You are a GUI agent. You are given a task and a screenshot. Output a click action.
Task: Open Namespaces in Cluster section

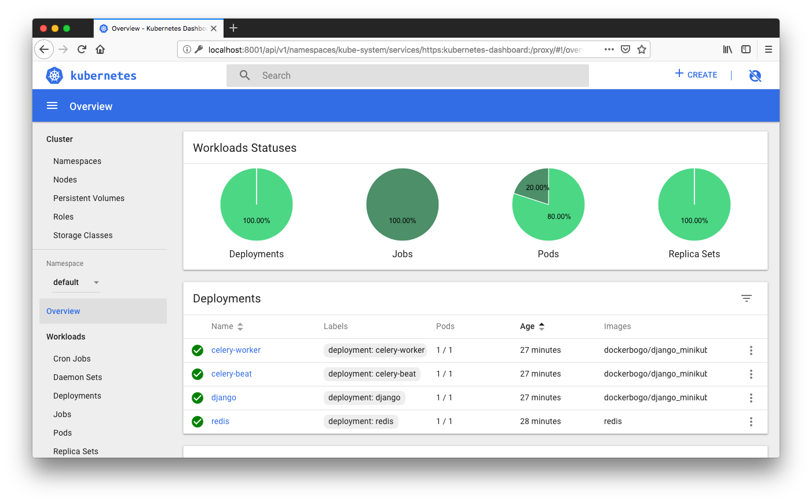[x=77, y=161]
